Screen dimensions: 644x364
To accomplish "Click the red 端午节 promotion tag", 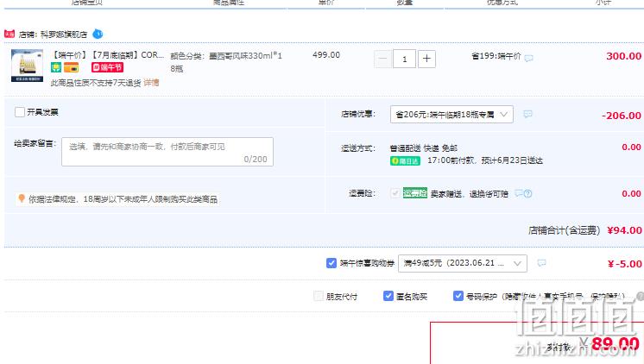I will tap(108, 67).
